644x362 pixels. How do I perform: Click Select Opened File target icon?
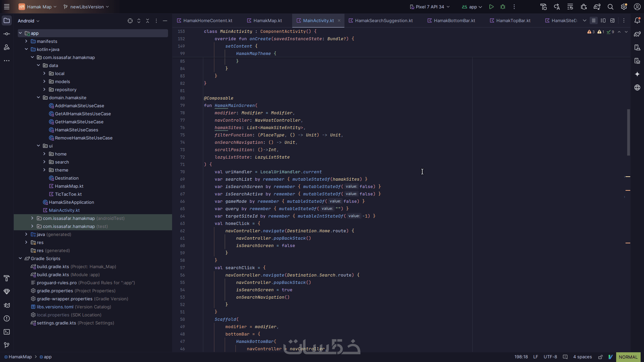click(x=130, y=21)
